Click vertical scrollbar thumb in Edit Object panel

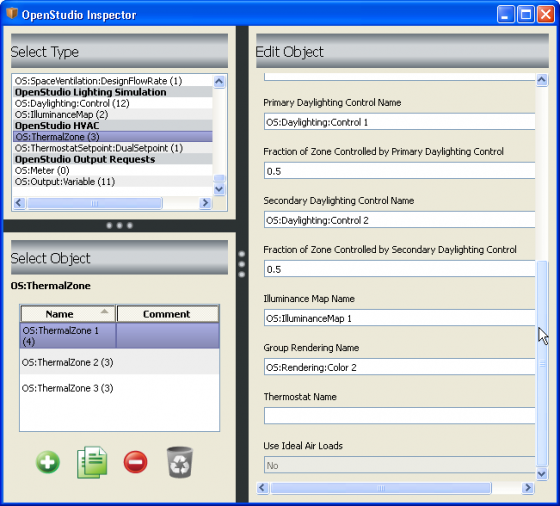click(x=542, y=364)
